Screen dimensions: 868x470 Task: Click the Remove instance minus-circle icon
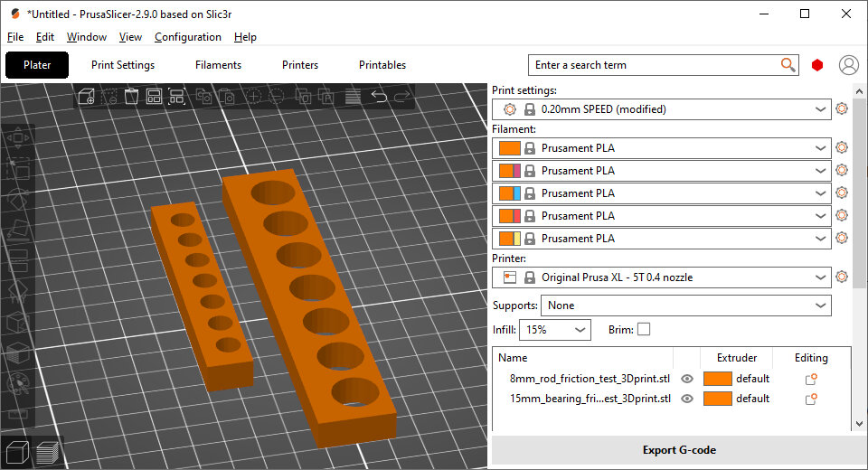pyautogui.click(x=277, y=97)
